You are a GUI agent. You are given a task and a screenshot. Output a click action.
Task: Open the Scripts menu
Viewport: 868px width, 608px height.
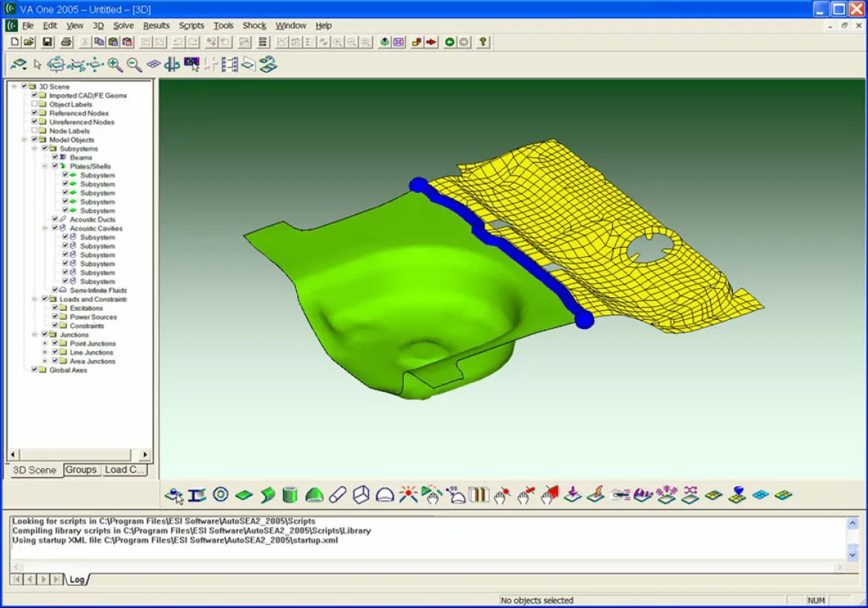[191, 26]
